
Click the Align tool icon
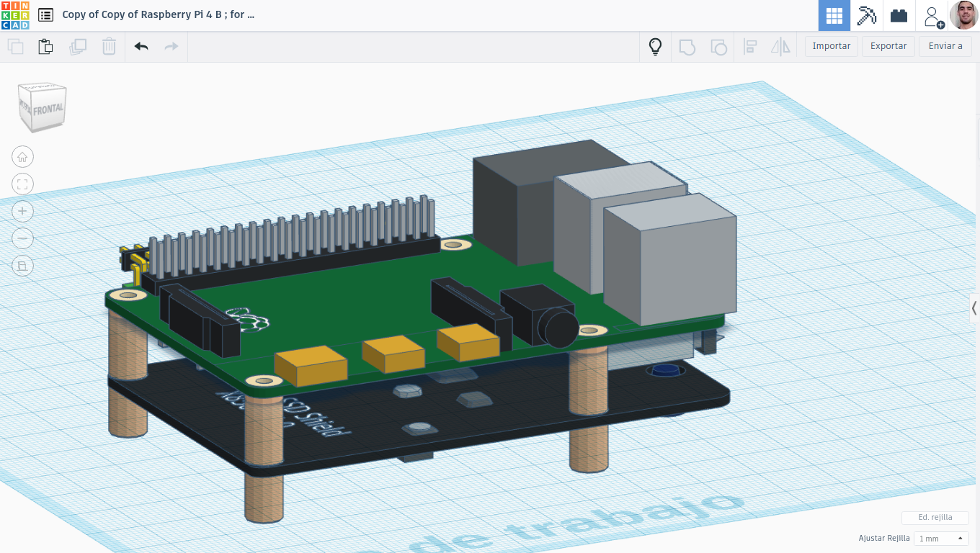pos(750,47)
